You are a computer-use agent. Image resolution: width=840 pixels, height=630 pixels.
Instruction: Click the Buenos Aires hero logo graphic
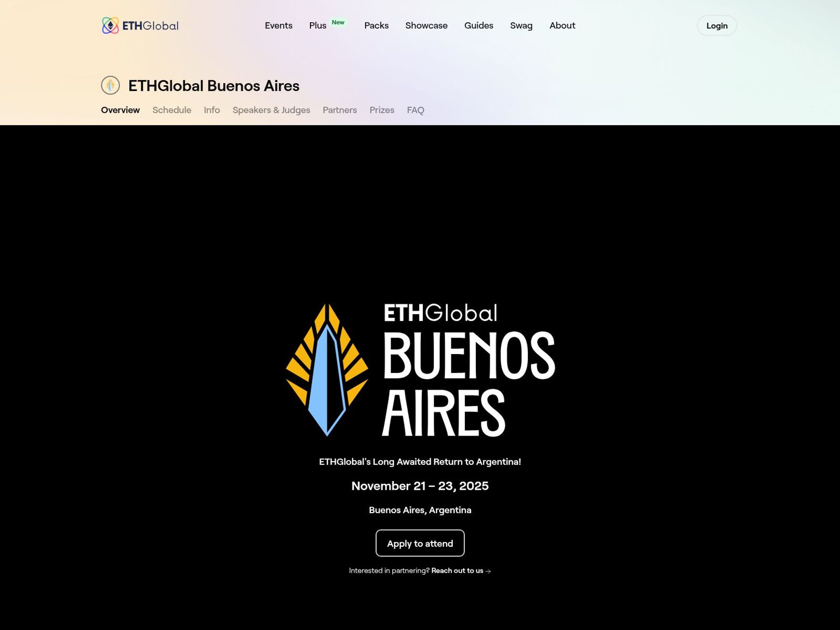(420, 370)
